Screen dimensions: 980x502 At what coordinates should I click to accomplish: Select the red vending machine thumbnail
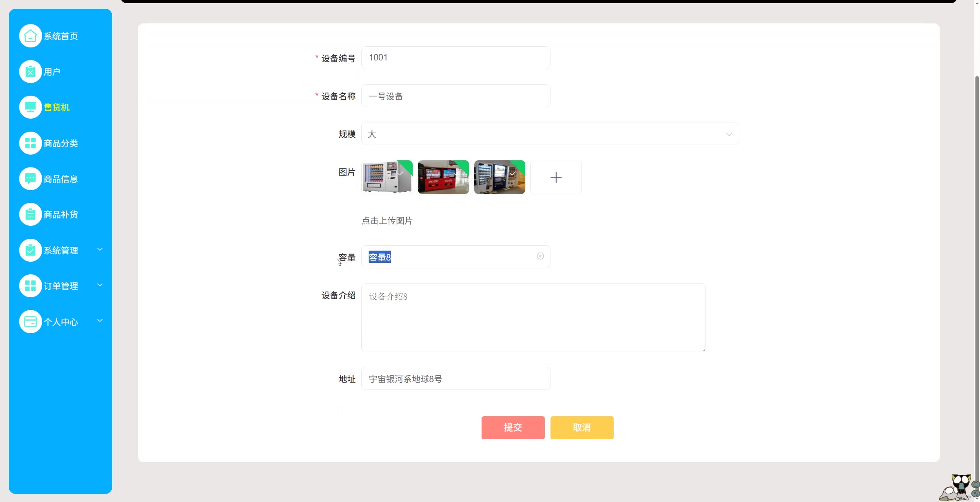click(x=443, y=177)
